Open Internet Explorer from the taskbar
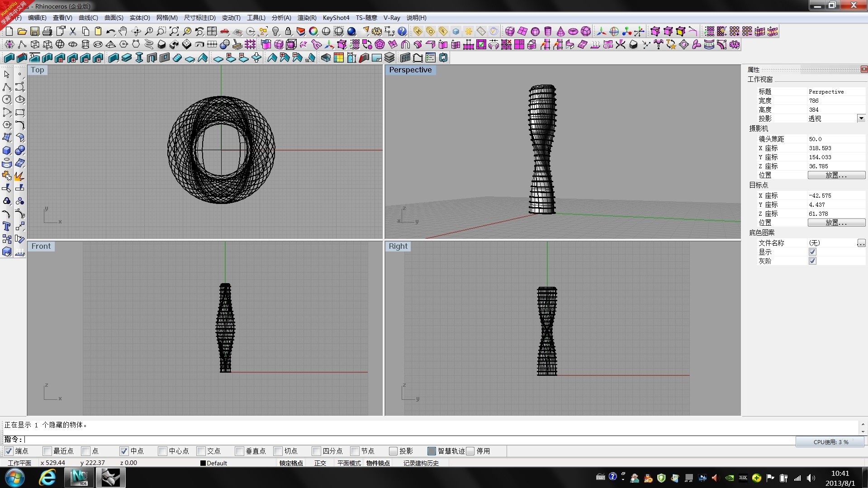Screen dimensions: 868x488 tap(47, 478)
